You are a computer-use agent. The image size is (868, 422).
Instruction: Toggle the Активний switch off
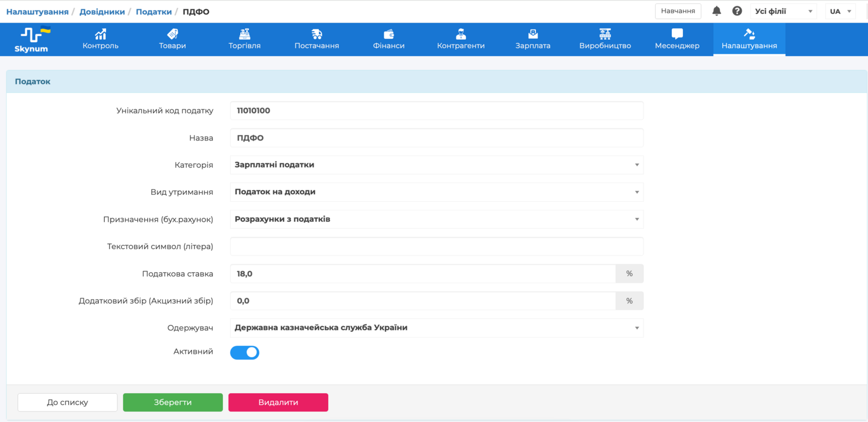[245, 353]
